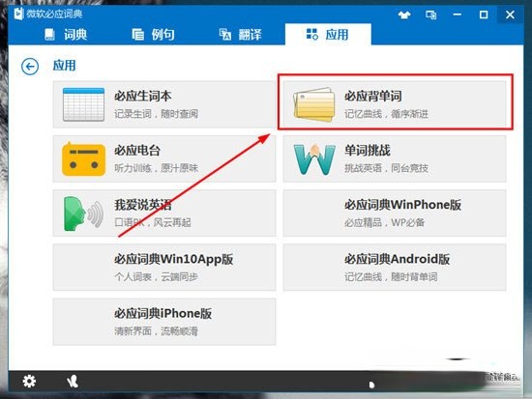Click the 必应生词本 title text
The width and height of the screenshot is (532, 399).
tap(142, 96)
